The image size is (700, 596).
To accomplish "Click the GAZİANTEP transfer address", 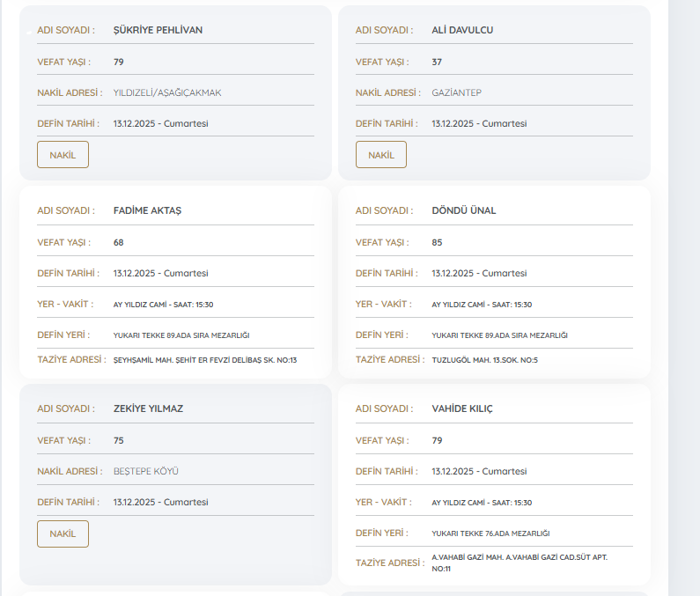I will pyautogui.click(x=456, y=92).
